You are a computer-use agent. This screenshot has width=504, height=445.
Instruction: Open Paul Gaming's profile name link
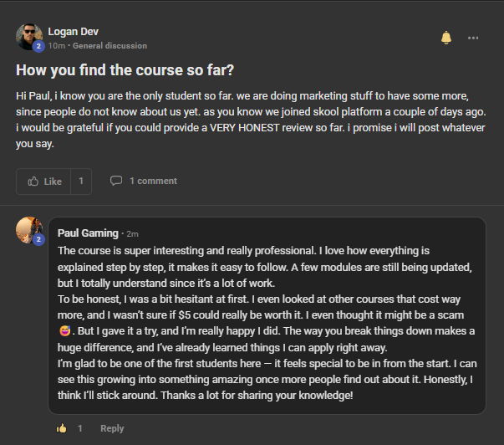[88, 233]
